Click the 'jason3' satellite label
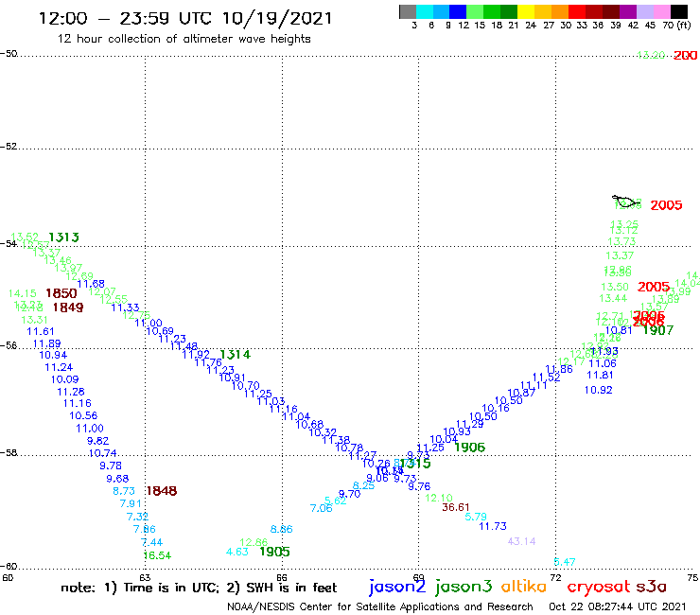The image size is (700, 615). 464,587
